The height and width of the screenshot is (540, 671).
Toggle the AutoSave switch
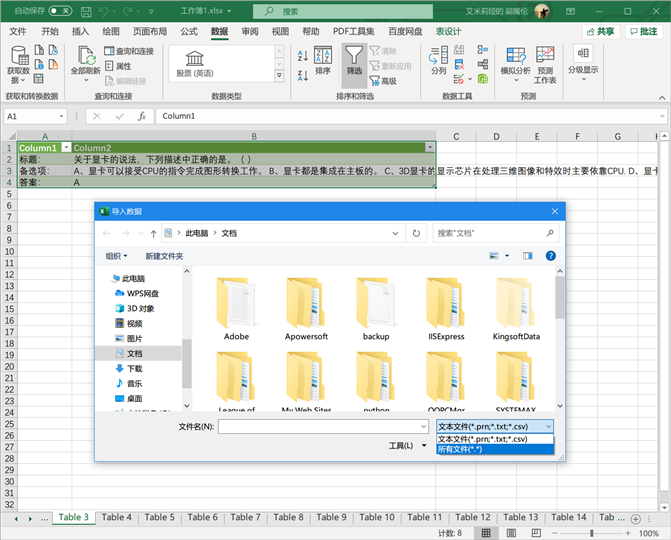60,11
